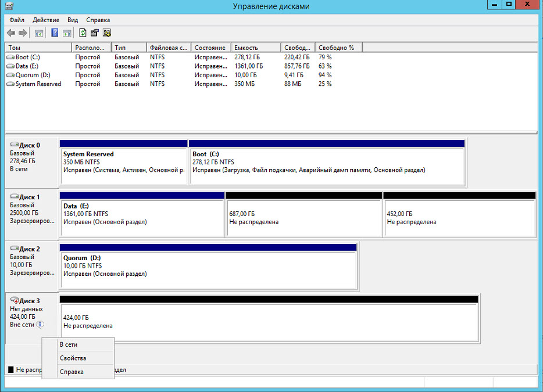The image size is (543, 392).
Task: Select 'Свойства' from the context menu
Action: (x=73, y=358)
